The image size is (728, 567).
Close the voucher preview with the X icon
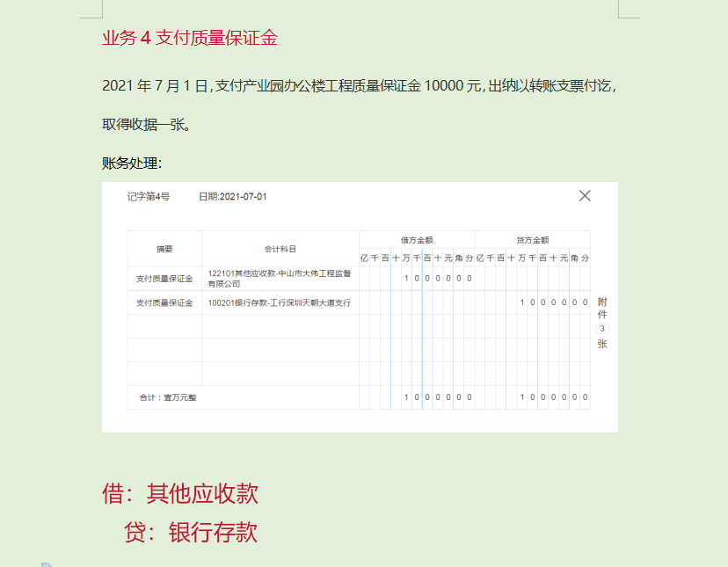tap(584, 196)
